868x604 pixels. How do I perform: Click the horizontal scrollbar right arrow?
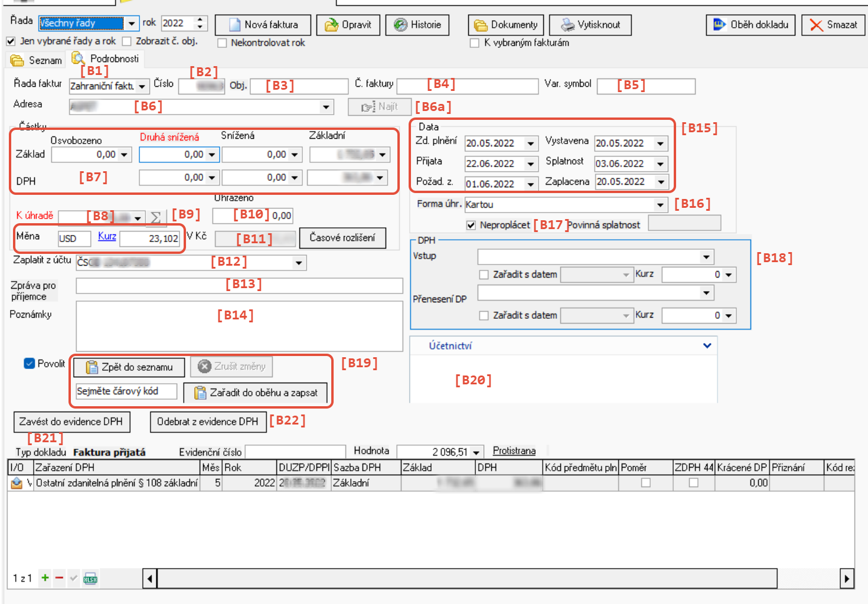[847, 579]
